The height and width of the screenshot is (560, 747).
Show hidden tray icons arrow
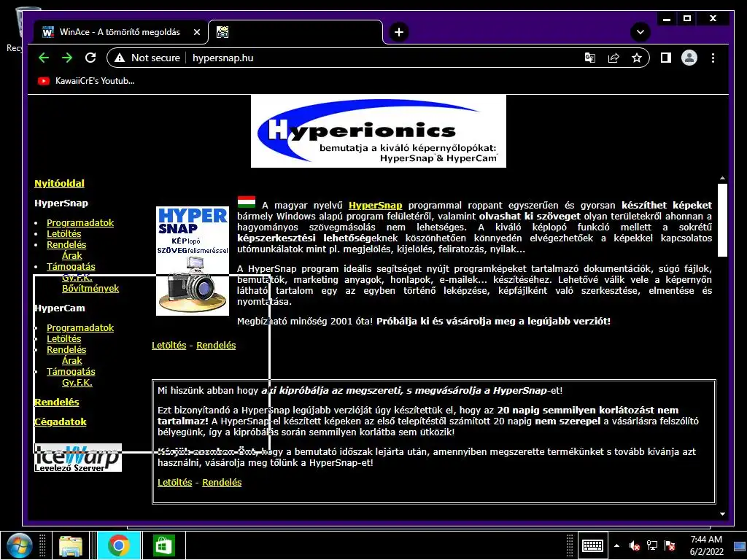point(617,545)
